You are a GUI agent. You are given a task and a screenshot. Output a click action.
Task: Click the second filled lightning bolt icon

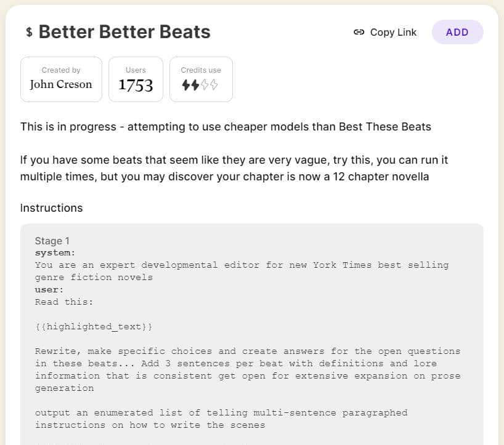195,86
